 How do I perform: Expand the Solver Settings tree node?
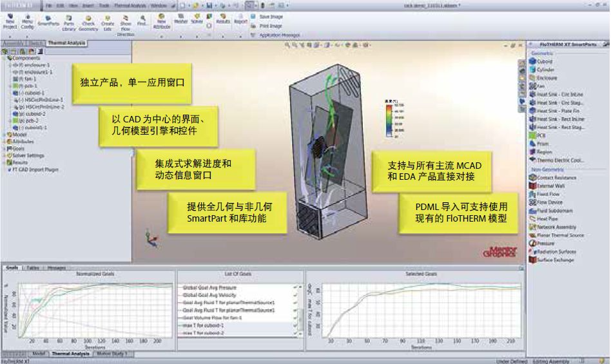tap(5, 155)
